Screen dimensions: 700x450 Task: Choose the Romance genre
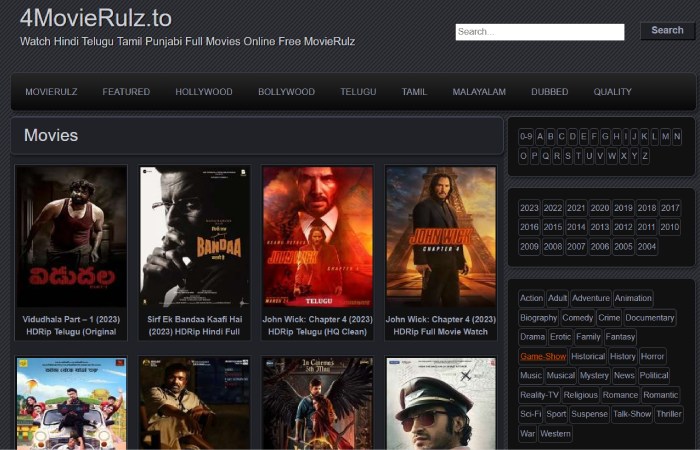click(x=620, y=395)
